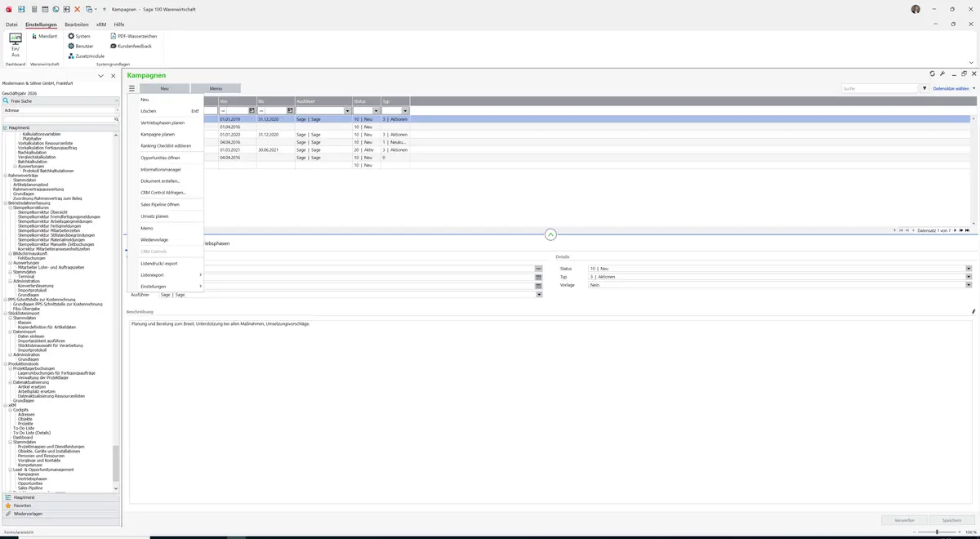Select Vertriebsphasen planen from menu
The image size is (980, 539).
click(x=163, y=122)
